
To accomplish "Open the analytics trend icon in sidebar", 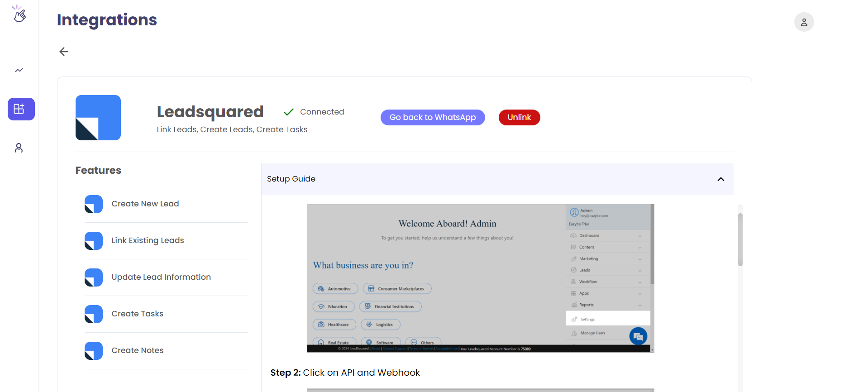I will point(19,70).
